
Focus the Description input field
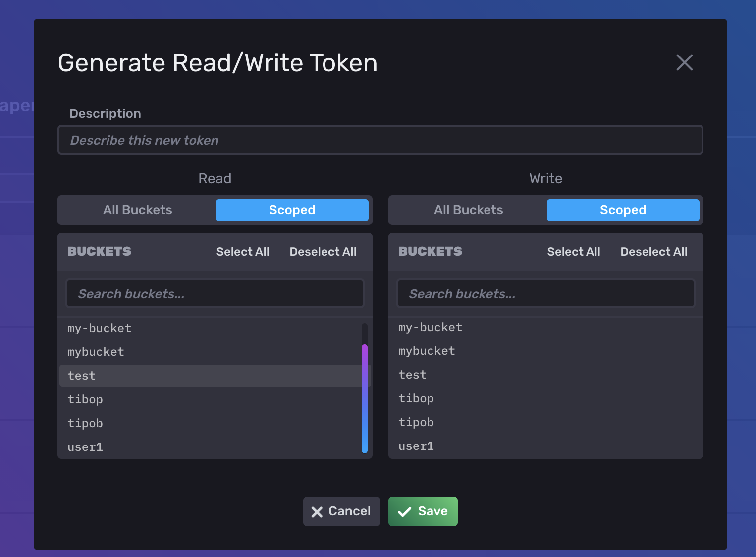pos(380,140)
